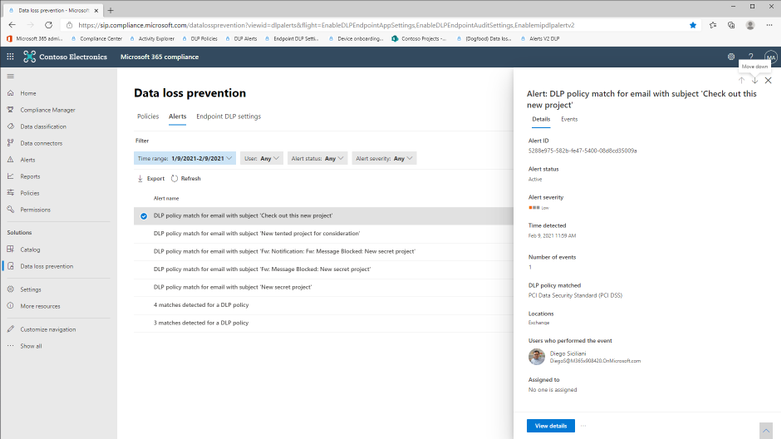The height and width of the screenshot is (439, 781).
Task: Uncheck the 'Check out this new project' alert
Action: tap(144, 216)
